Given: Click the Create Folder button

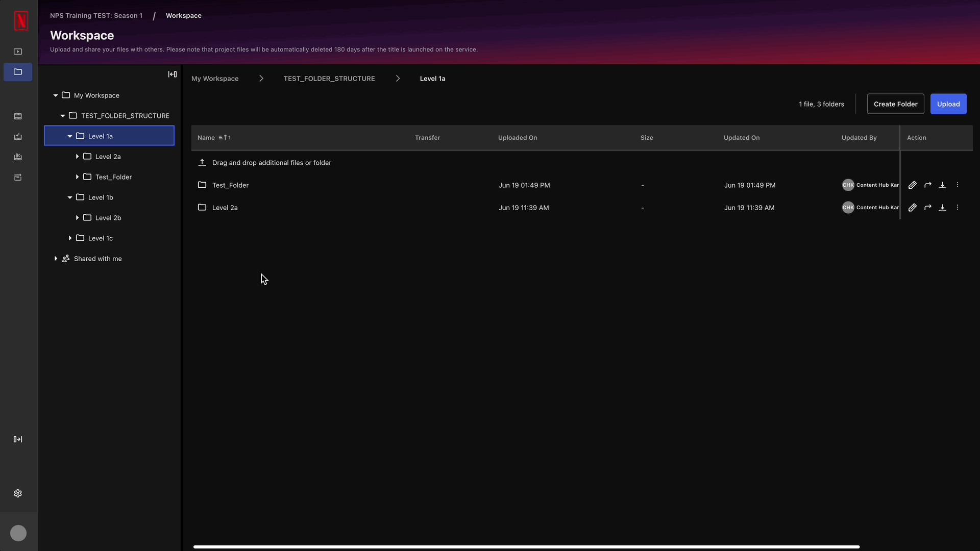Looking at the screenshot, I should click(x=895, y=104).
